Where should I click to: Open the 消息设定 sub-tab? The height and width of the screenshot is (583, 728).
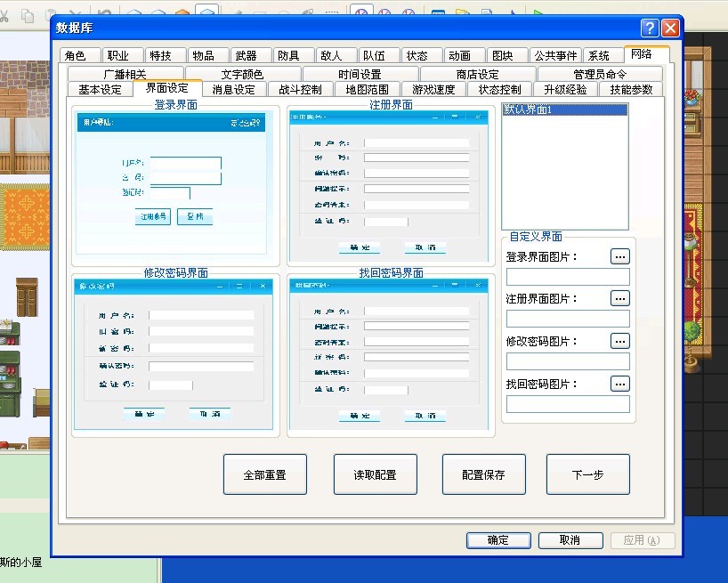click(234, 89)
